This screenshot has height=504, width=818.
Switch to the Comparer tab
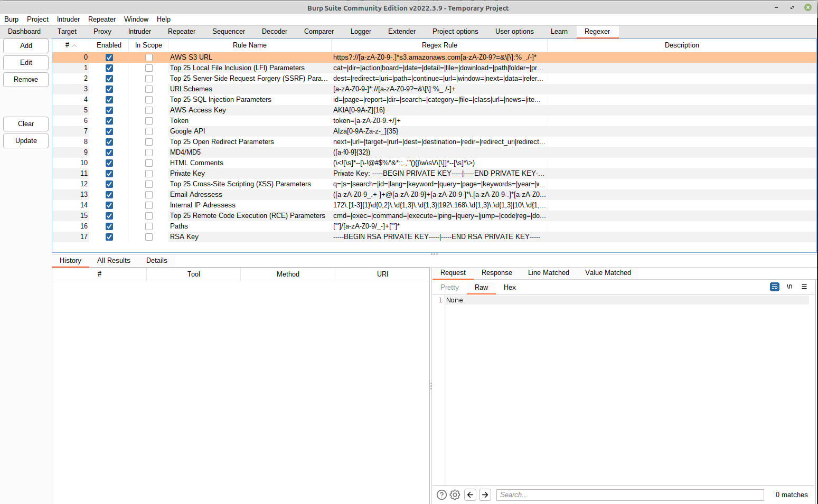coord(319,32)
